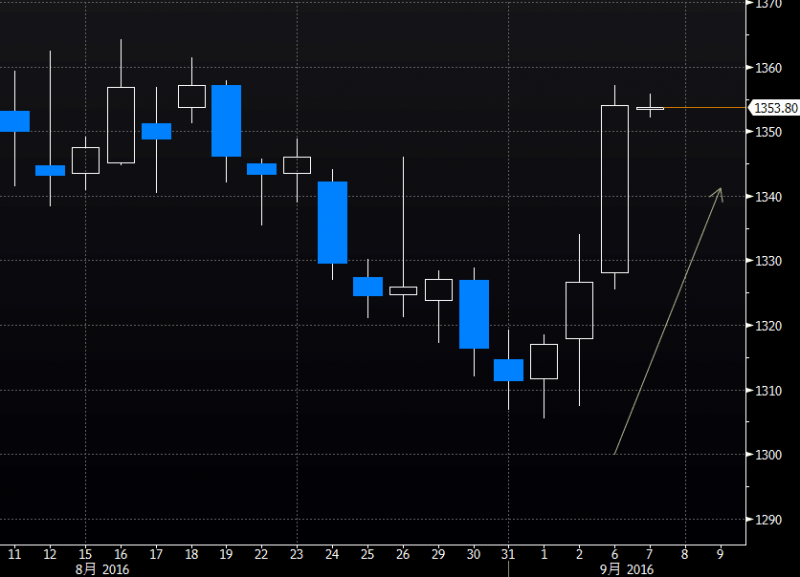This screenshot has width=800, height=577.
Task: Select the blue candle on August 25
Action: 368,286
